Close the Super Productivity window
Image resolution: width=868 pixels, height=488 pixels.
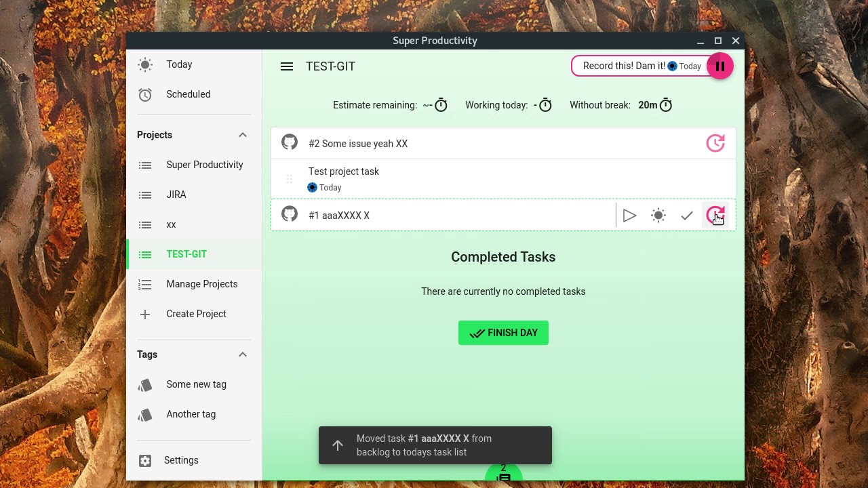(x=736, y=41)
